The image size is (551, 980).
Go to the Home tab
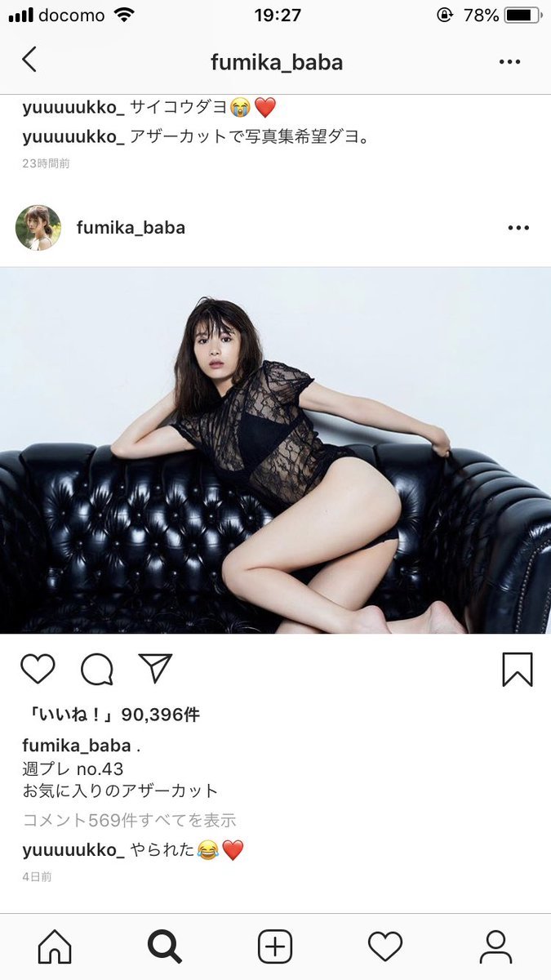[x=55, y=947]
